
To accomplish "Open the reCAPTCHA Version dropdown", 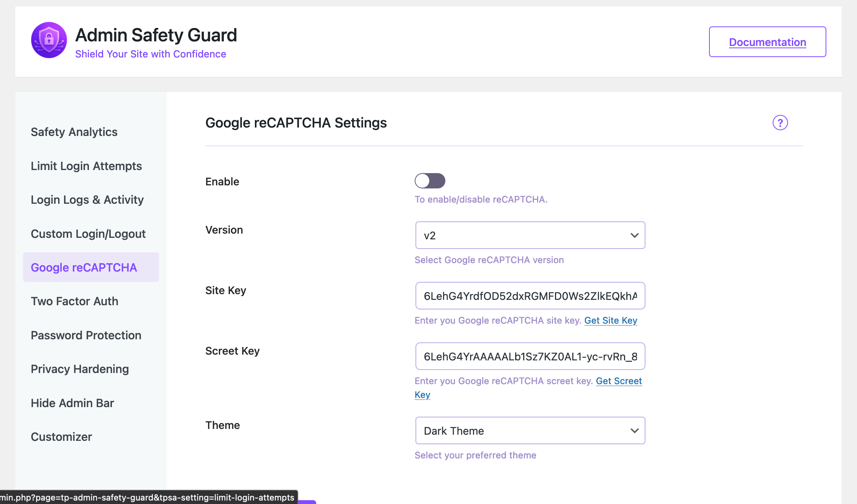I will (x=530, y=235).
